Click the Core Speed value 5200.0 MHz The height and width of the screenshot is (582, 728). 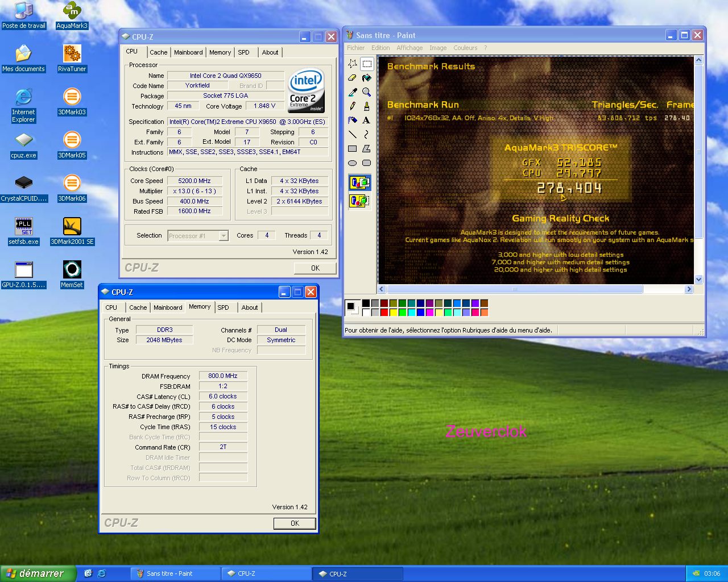tap(195, 181)
